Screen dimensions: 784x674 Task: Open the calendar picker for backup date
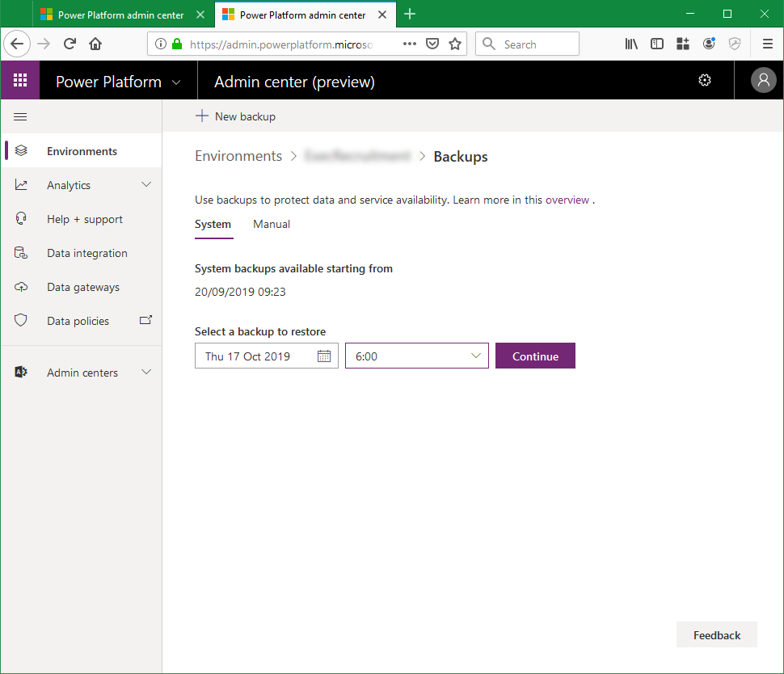pos(322,356)
